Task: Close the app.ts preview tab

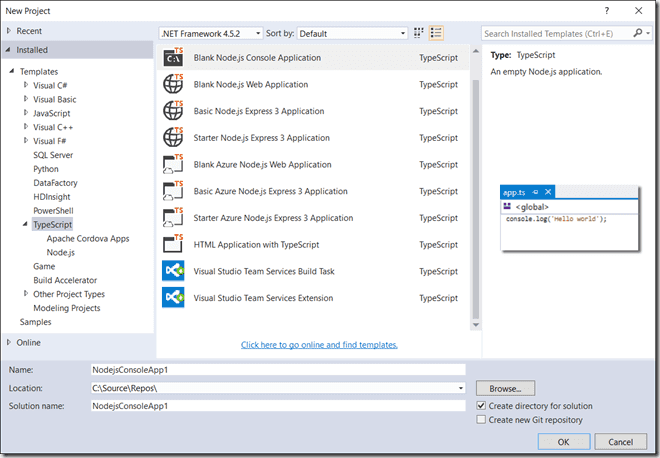Action: tap(548, 192)
